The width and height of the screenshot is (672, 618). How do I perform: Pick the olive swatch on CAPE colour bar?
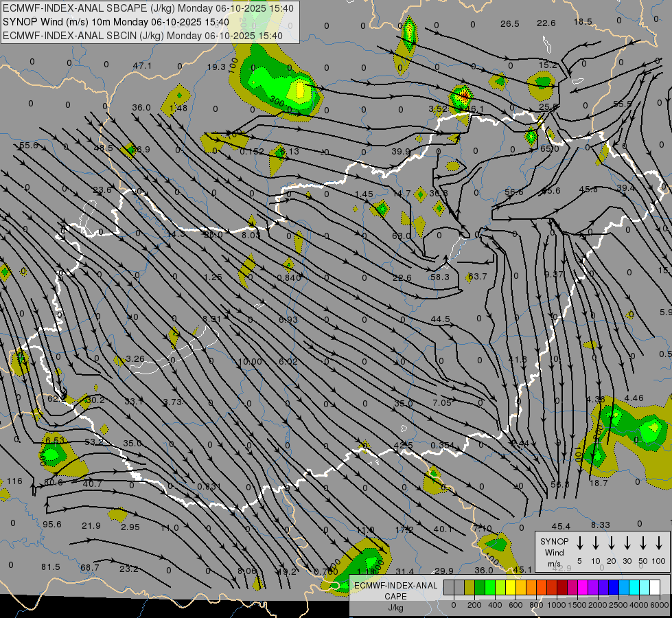point(470,588)
